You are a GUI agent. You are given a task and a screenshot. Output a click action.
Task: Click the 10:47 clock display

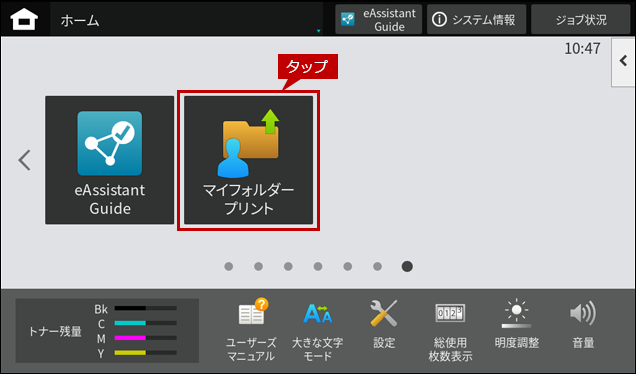(582, 49)
